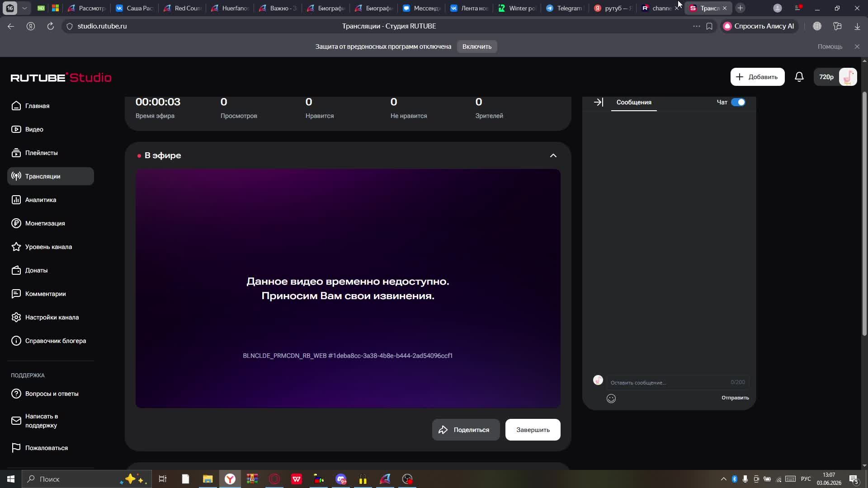The width and height of the screenshot is (868, 488).
Task: Bookmark this page icon in address bar
Action: (x=709, y=26)
